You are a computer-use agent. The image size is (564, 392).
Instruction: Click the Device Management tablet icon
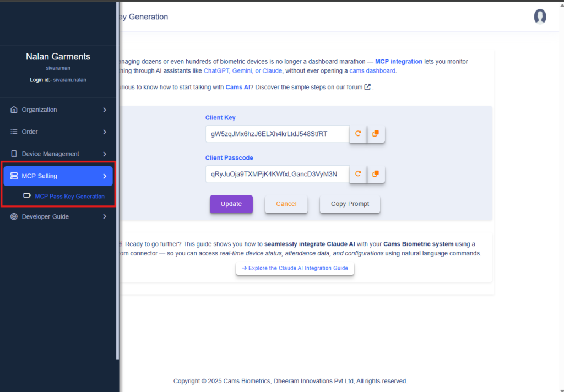14,154
